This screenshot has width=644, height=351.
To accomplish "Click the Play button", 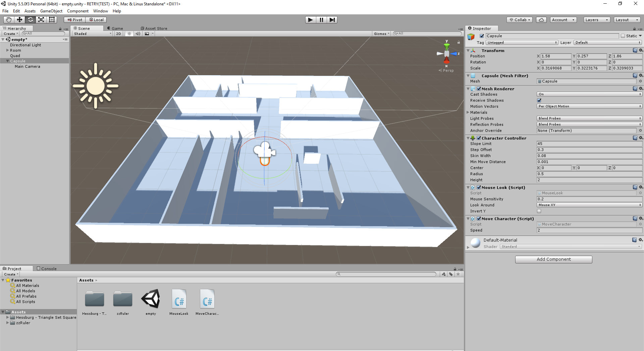I will click(x=311, y=20).
